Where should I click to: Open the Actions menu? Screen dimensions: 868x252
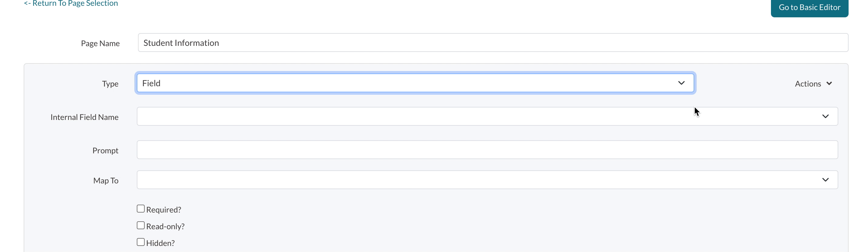coord(808,84)
